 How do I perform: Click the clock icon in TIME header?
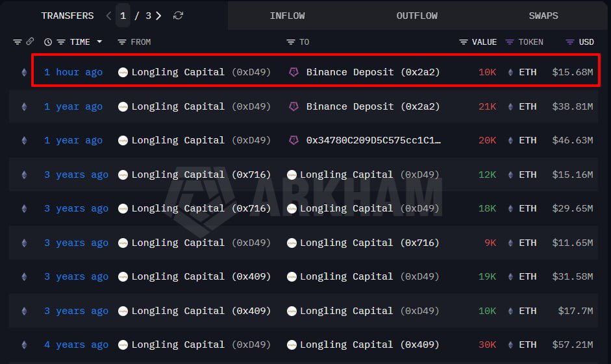coord(48,42)
